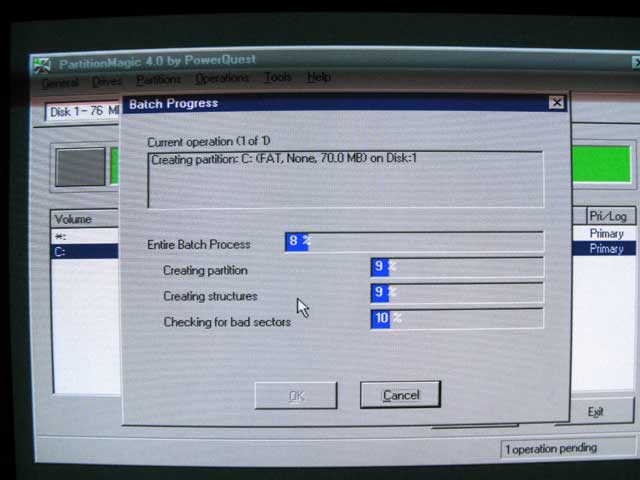
Task: Click the Creating partition progress bar
Action: pos(457,267)
